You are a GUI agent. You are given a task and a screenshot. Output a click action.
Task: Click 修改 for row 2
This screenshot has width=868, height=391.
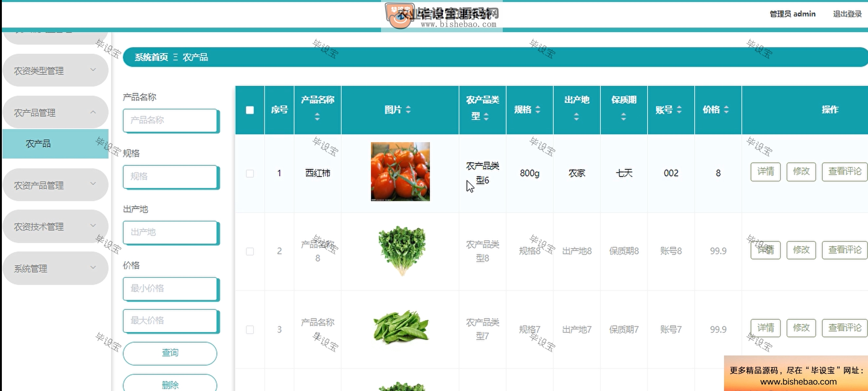(801, 250)
